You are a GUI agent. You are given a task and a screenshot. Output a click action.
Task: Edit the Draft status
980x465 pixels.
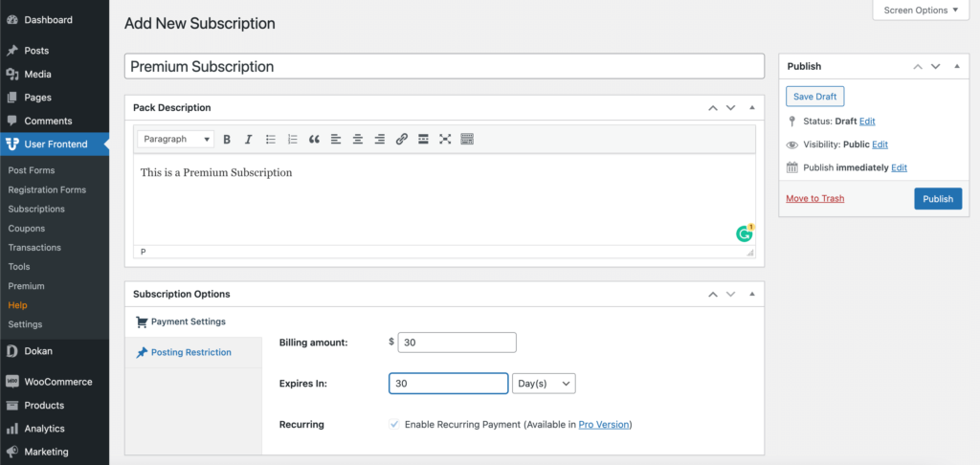tap(867, 122)
